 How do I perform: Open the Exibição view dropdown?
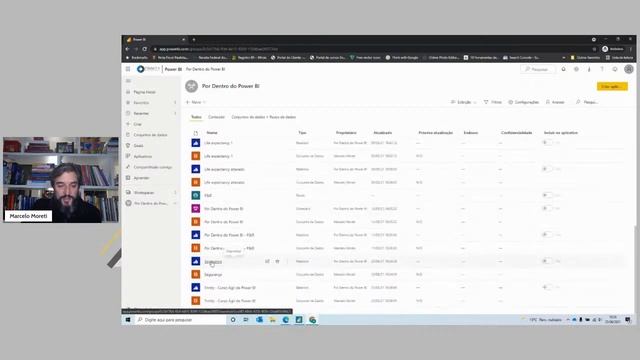(463, 102)
